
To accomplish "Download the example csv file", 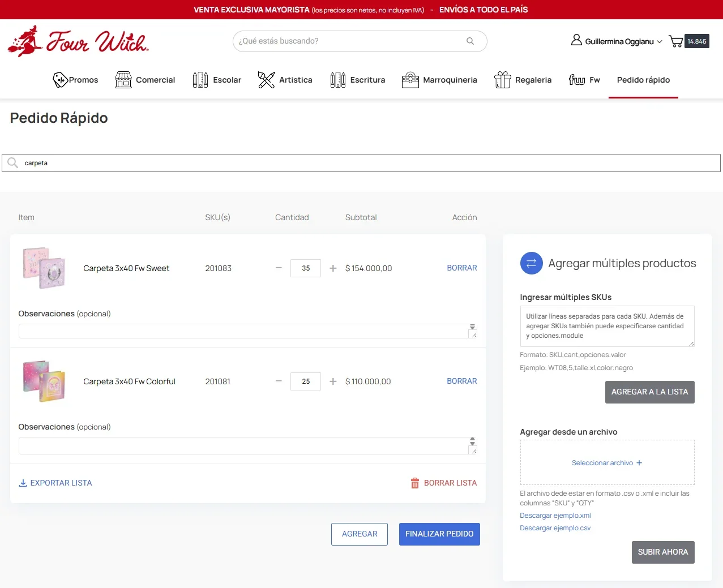I will (x=555, y=528).
